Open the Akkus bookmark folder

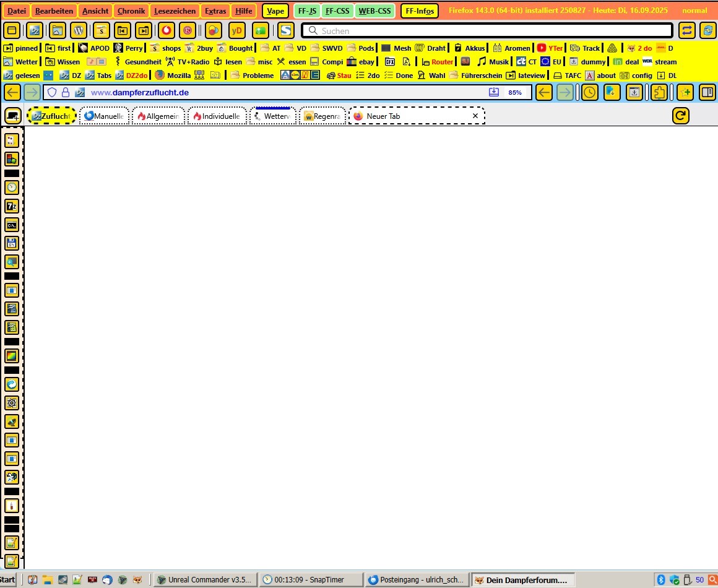[469, 48]
